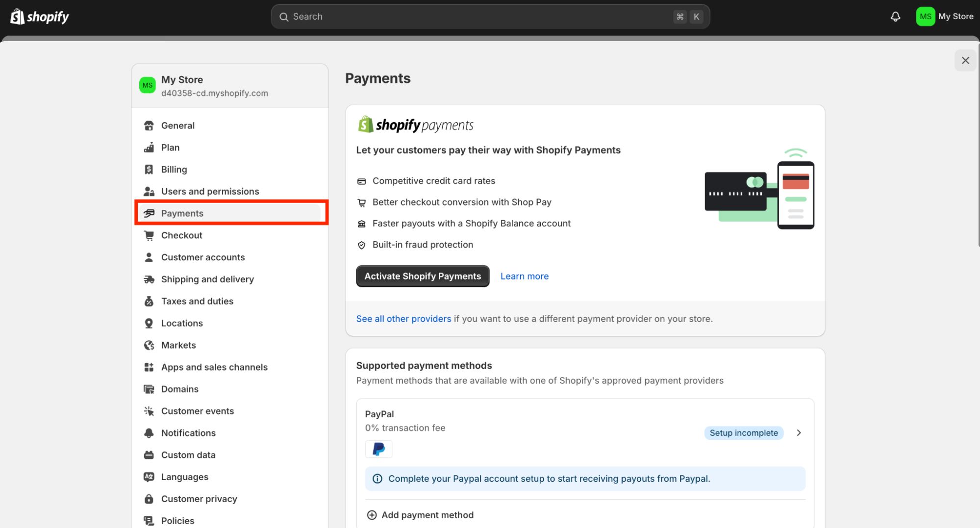Click the Users and permissions icon
This screenshot has width=980, height=528.
[x=149, y=191]
